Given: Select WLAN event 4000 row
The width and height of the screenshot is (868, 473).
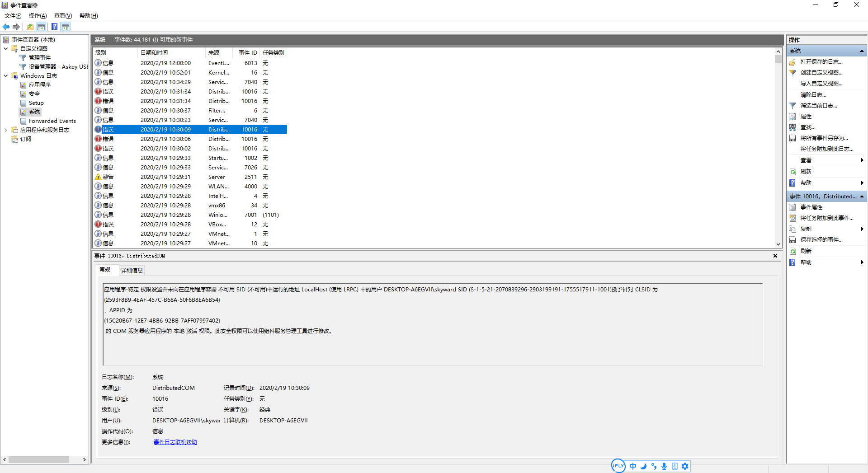Looking at the screenshot, I should (x=190, y=187).
